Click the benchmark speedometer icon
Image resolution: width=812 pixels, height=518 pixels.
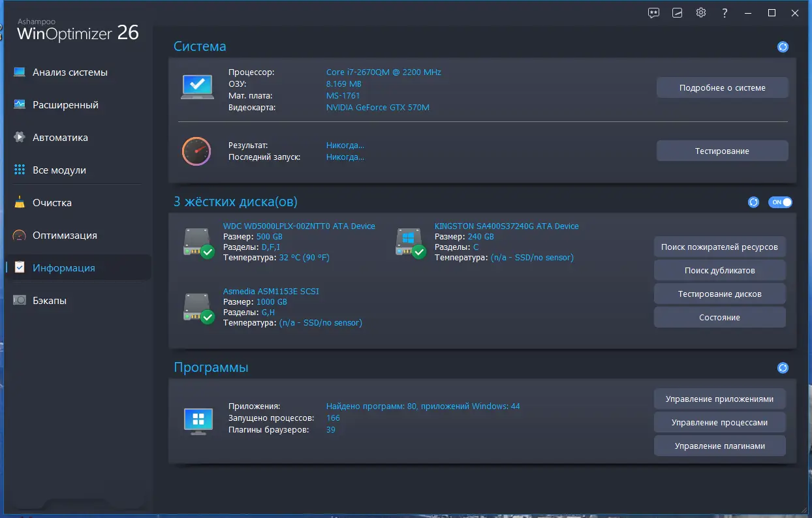click(x=196, y=151)
